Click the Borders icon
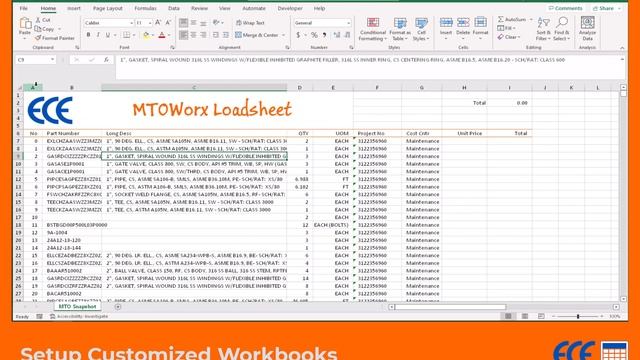This screenshot has width=640, height=360. pyautogui.click(x=127, y=36)
